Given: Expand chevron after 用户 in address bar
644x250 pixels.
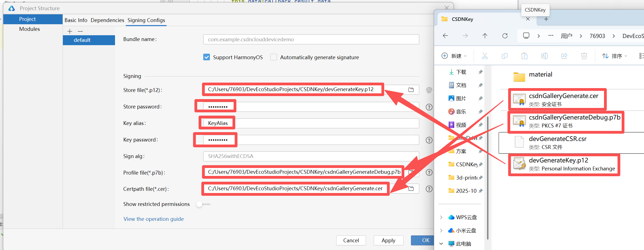Looking at the screenshot, I should pos(581,36).
